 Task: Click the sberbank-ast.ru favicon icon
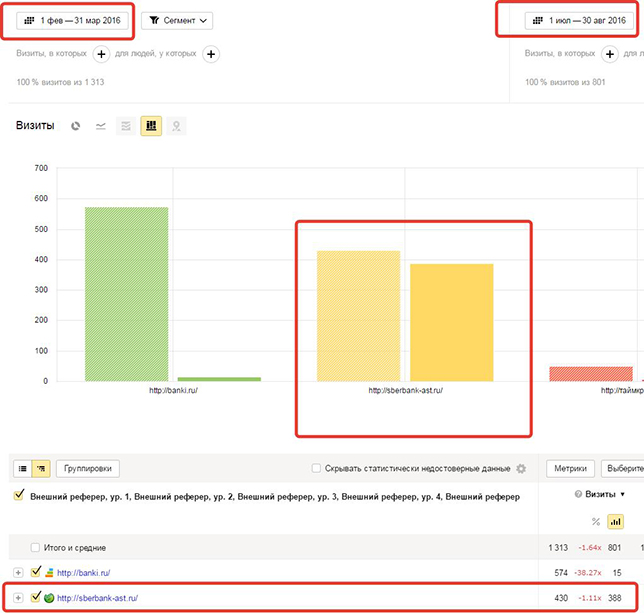click(49, 598)
